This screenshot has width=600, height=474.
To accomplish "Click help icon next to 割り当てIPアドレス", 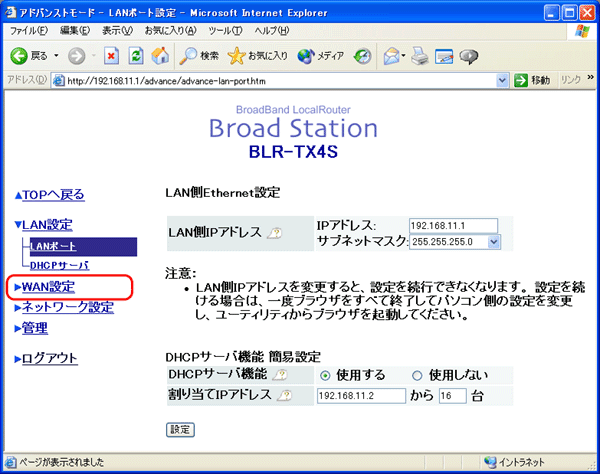I will [x=284, y=395].
